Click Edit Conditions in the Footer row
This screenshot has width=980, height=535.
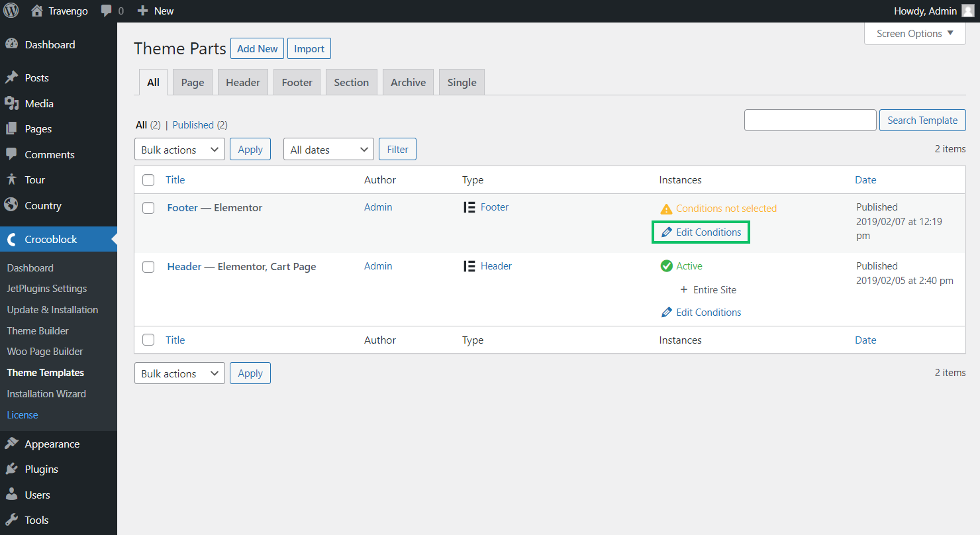[x=709, y=232]
